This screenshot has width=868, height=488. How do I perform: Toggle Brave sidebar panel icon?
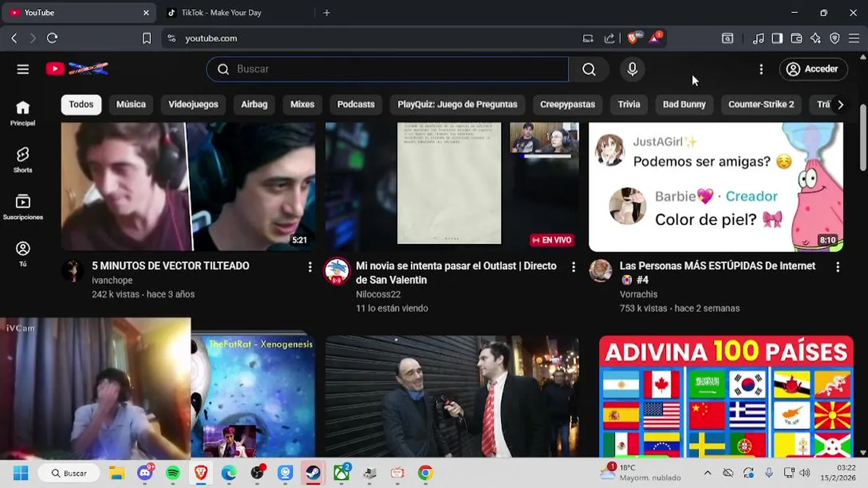[x=777, y=39]
